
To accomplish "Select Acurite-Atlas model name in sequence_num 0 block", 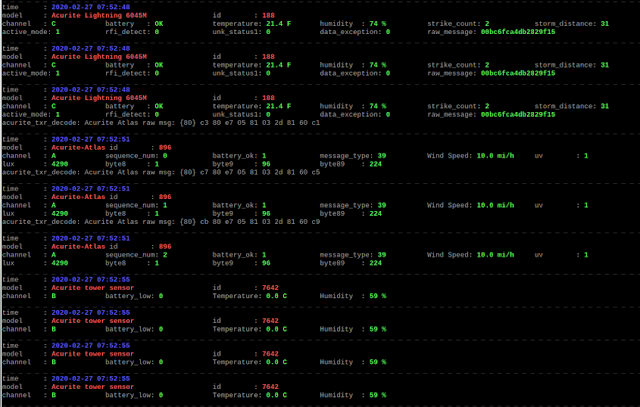I will pos(78,147).
